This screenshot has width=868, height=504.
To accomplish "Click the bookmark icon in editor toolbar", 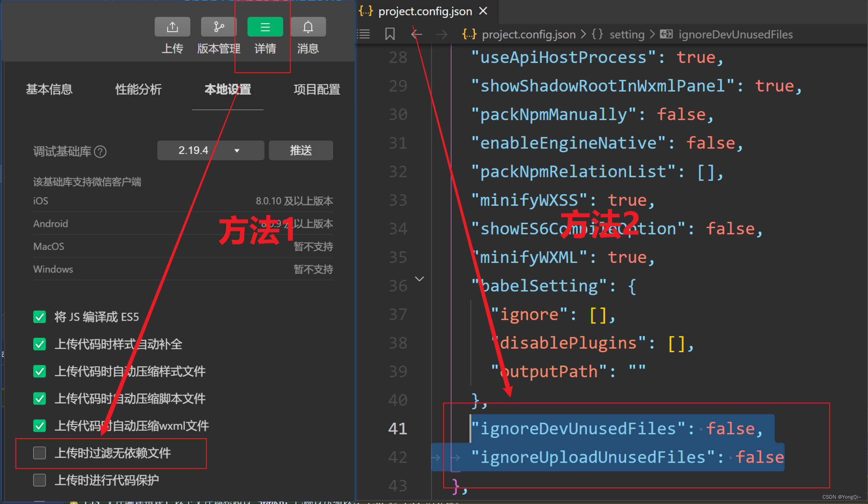I will point(390,34).
